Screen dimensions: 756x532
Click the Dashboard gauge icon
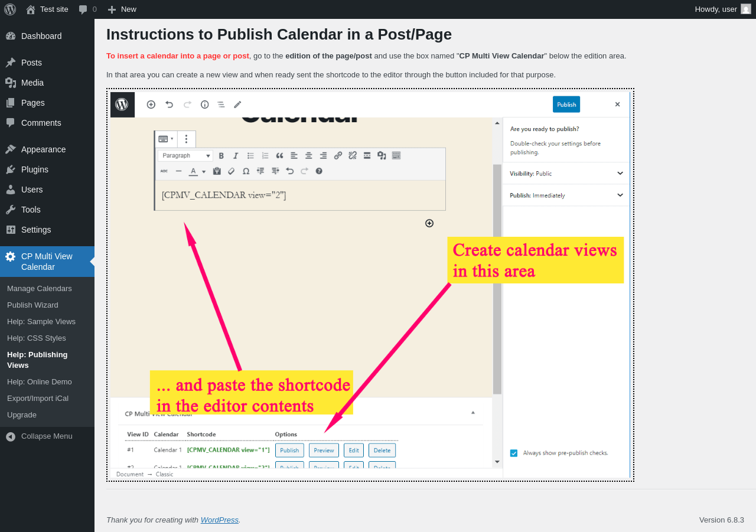tap(11, 36)
